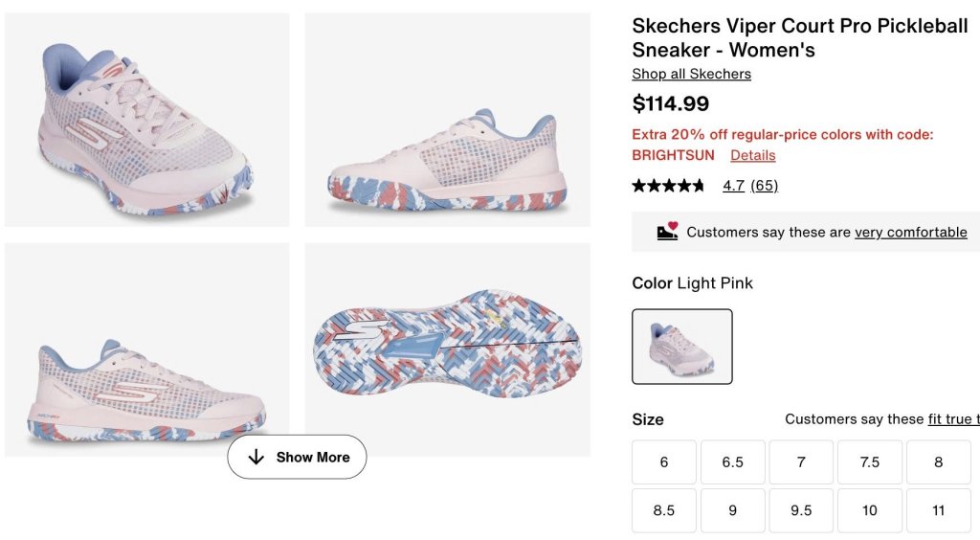The image size is (980, 540).
Task: Click the very comfortable link
Action: [911, 232]
